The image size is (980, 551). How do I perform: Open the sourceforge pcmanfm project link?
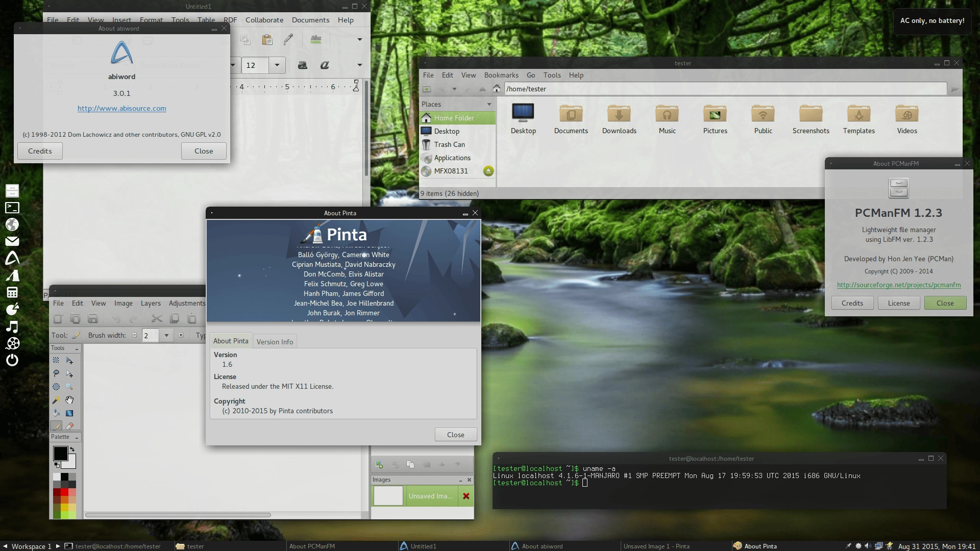pos(899,285)
